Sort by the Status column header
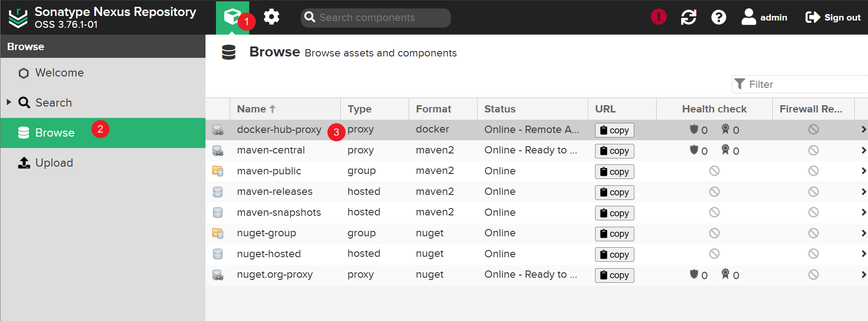868x321 pixels. point(533,109)
